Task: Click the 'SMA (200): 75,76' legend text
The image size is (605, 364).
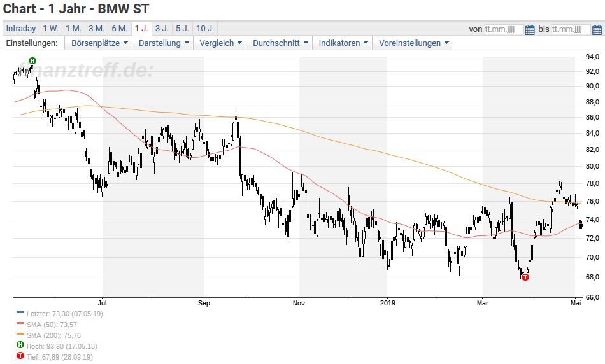Action: [53, 335]
